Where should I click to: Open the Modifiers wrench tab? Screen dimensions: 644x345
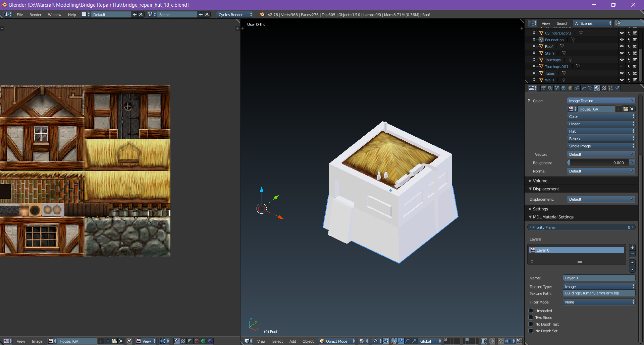(584, 88)
